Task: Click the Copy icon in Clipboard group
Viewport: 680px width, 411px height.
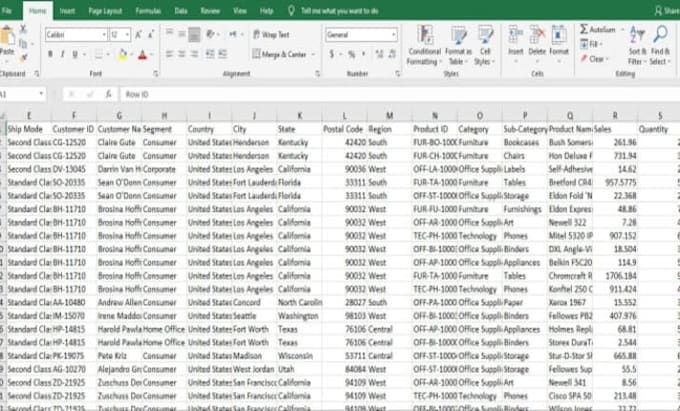Action: tap(23, 43)
